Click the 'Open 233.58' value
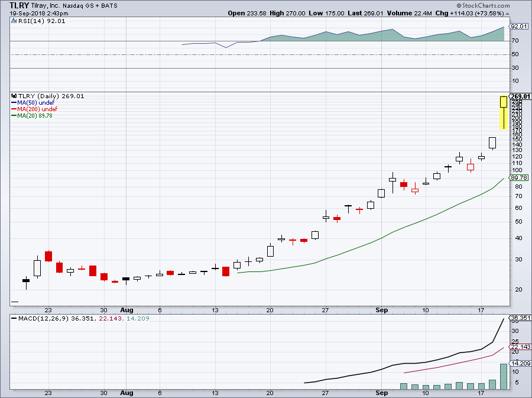 247,13
